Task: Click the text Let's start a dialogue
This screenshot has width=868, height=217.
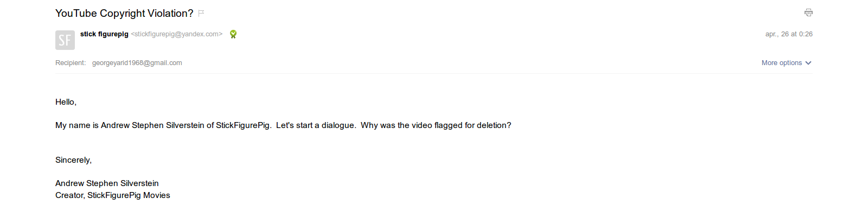Action: (x=316, y=125)
